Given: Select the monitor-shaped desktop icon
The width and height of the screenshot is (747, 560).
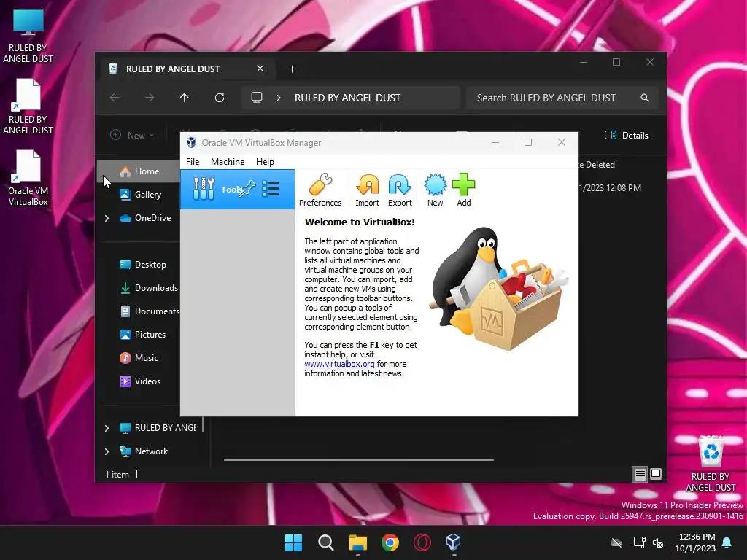Looking at the screenshot, I should (28, 35).
